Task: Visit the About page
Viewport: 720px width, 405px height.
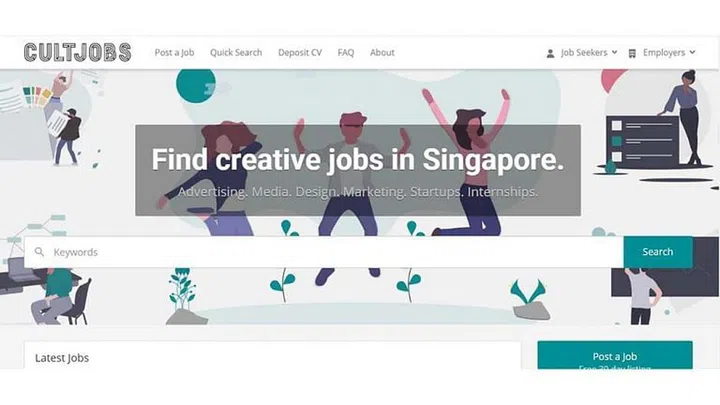Action: pos(382,52)
